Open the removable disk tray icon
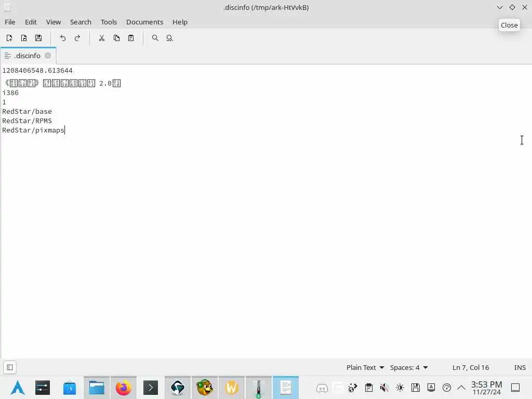532x399 pixels. point(415,388)
